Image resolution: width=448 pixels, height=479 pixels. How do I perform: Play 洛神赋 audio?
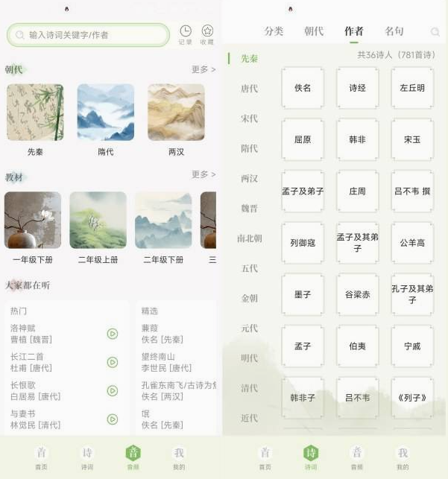coord(113,334)
